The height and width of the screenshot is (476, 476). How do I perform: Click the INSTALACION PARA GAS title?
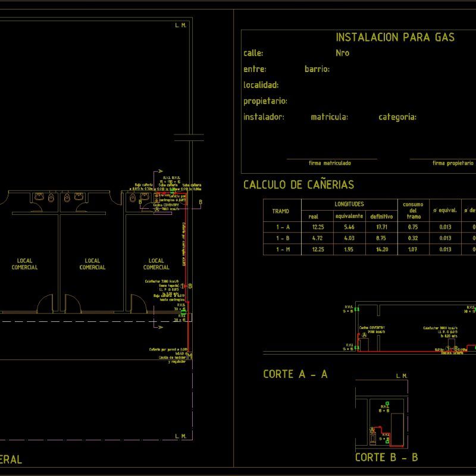click(x=396, y=37)
